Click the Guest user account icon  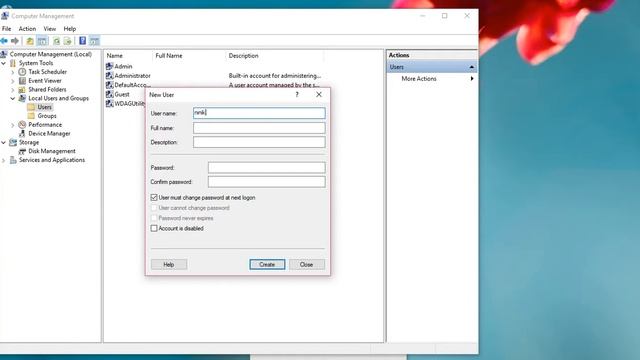(109, 94)
